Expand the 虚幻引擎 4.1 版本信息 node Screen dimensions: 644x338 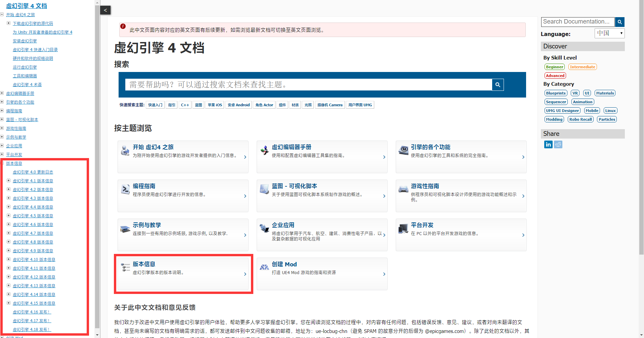click(x=9, y=181)
